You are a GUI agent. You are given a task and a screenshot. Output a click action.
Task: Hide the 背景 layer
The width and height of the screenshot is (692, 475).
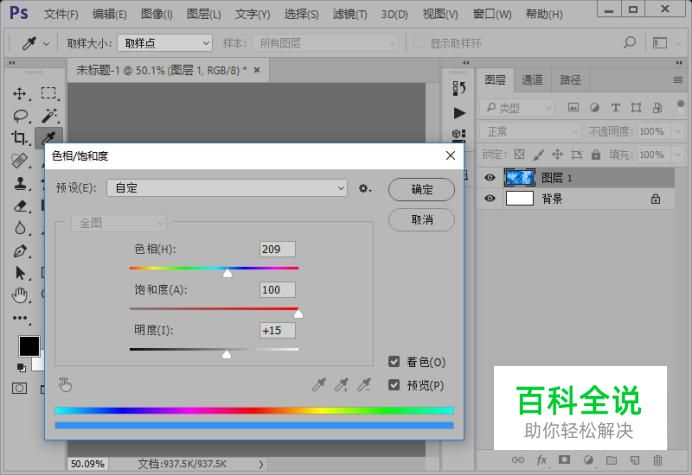click(x=490, y=198)
